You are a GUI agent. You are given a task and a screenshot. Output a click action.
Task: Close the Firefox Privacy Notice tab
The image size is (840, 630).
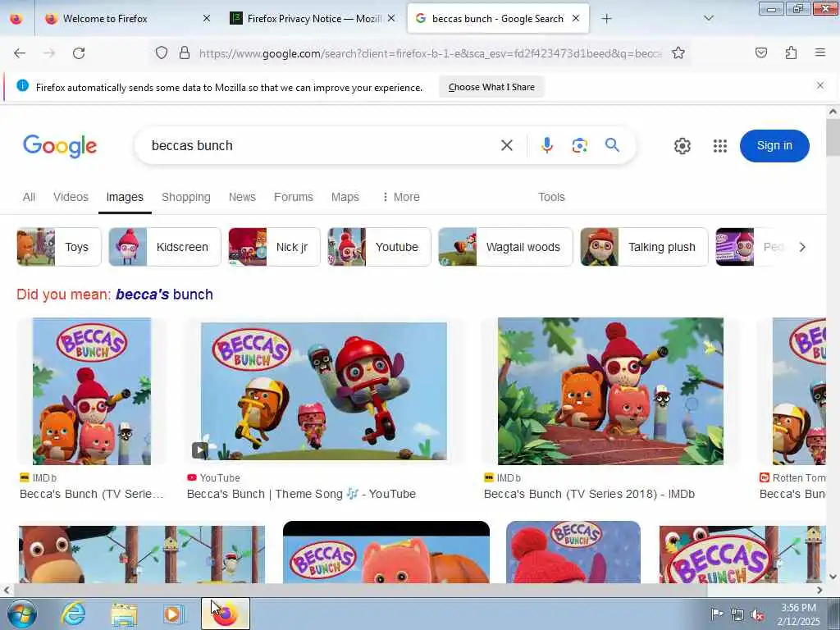pos(391,19)
